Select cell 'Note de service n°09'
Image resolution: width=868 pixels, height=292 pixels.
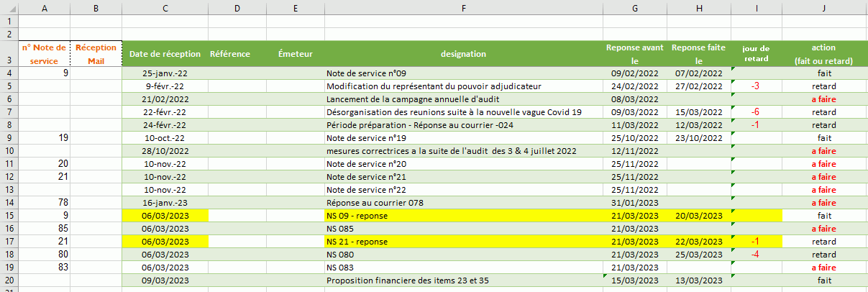point(464,73)
